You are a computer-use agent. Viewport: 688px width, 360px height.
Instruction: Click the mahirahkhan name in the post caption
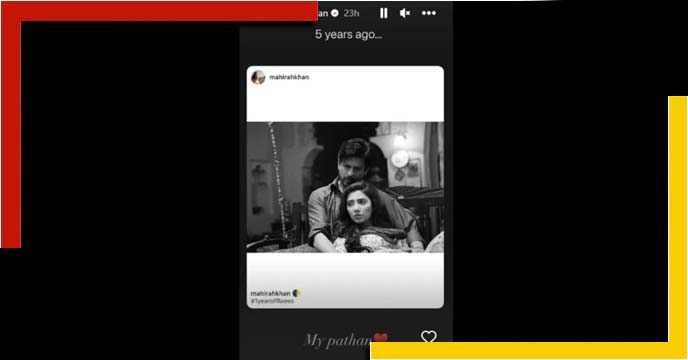coord(270,293)
